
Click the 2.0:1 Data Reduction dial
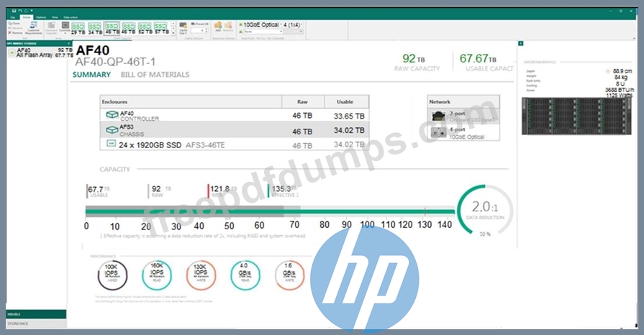point(485,211)
